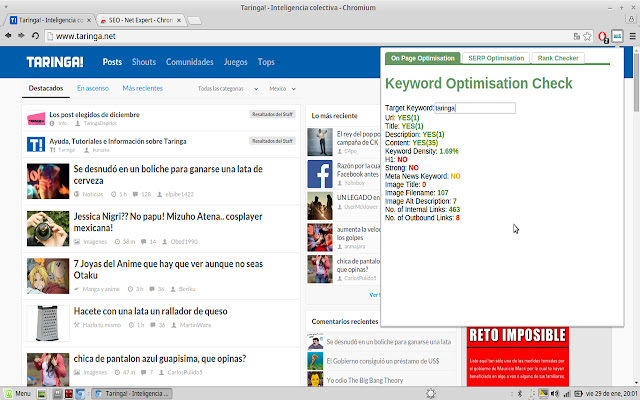Image resolution: width=640 pixels, height=400 pixels.
Task: Click the RETO IMPOSIBLE advertisement banner
Action: click(518, 356)
